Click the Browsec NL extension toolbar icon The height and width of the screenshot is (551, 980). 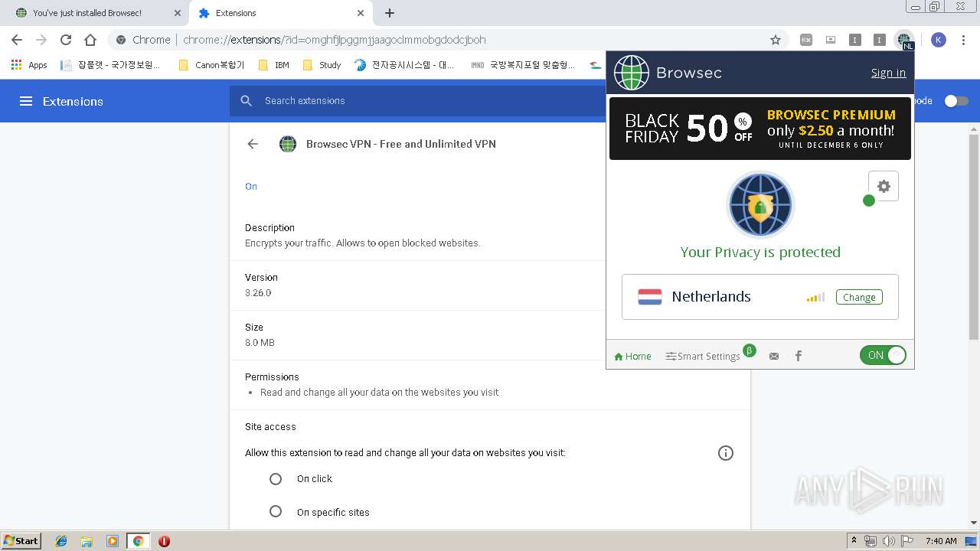[x=904, y=40]
